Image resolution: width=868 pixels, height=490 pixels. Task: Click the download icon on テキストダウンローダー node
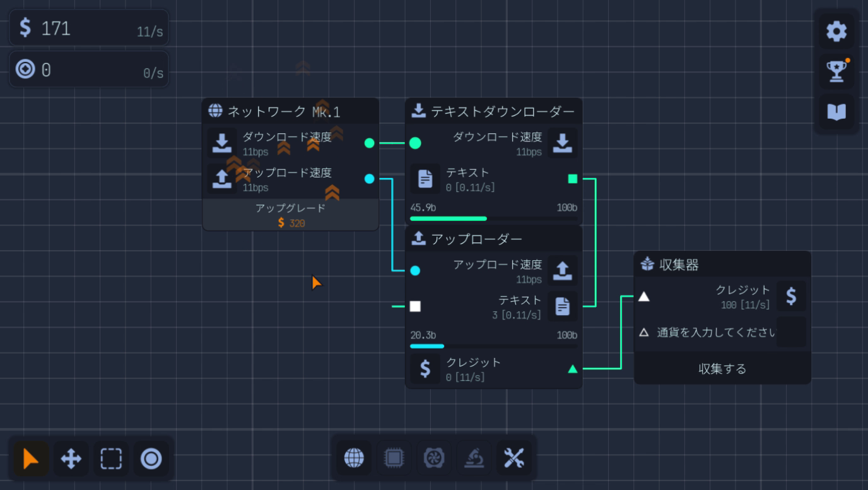coord(561,143)
